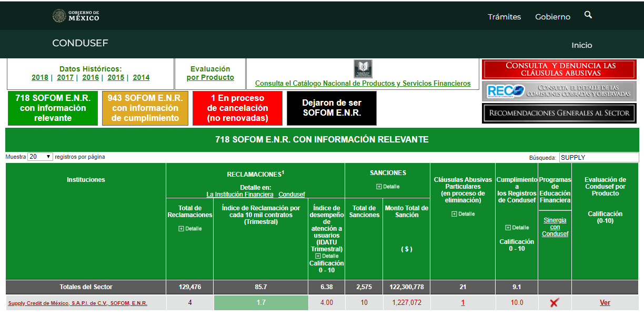Open 2017 historical data
The image size is (644, 317).
(65, 78)
